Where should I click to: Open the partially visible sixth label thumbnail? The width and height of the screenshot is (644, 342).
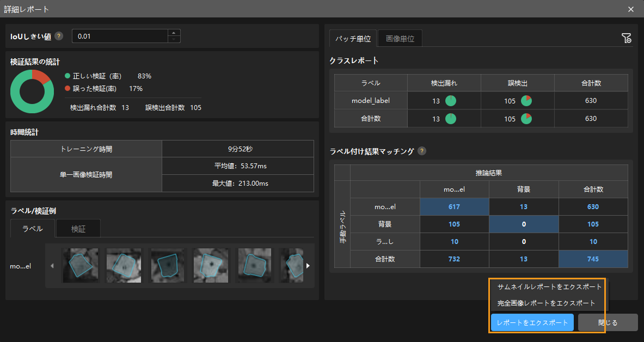pos(292,265)
